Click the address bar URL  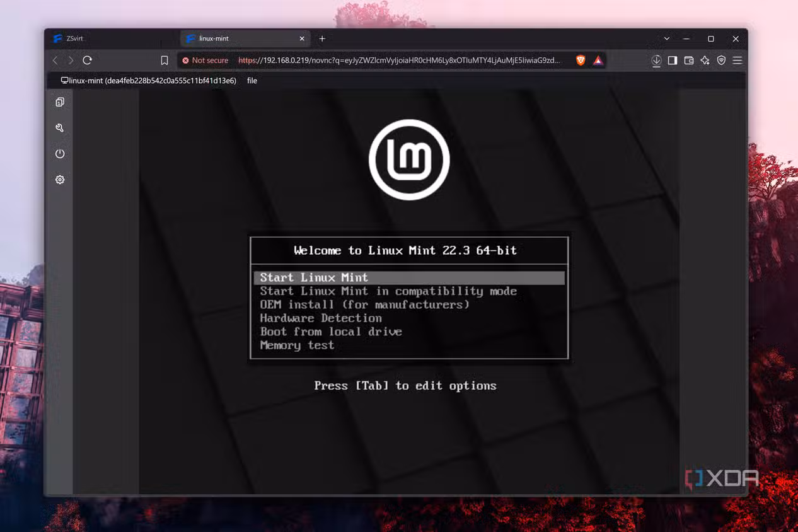point(399,61)
